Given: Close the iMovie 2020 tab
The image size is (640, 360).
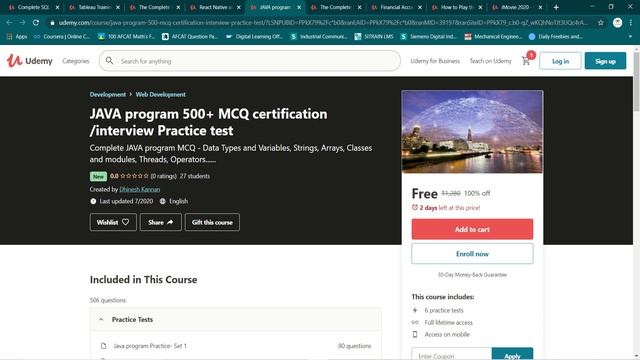Looking at the screenshot, I should tap(540, 7).
